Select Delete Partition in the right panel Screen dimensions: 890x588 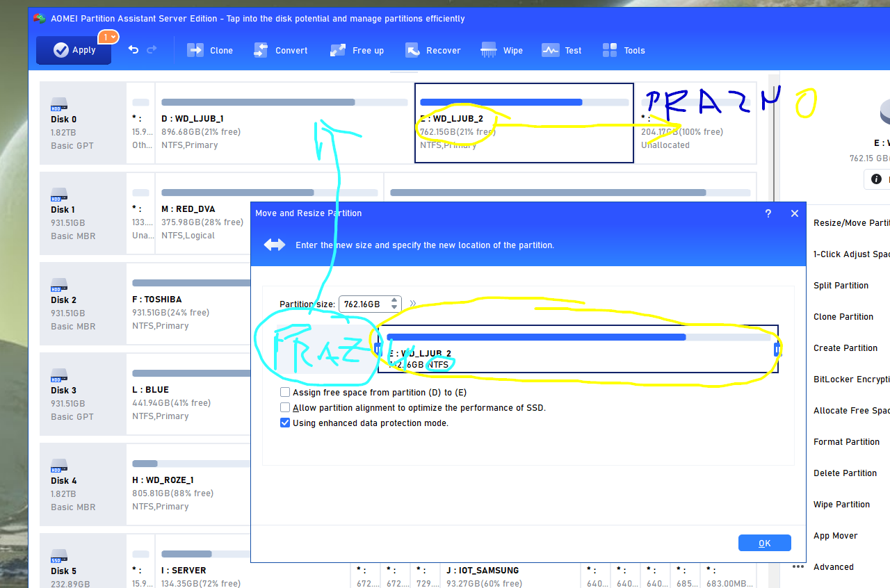click(x=845, y=473)
